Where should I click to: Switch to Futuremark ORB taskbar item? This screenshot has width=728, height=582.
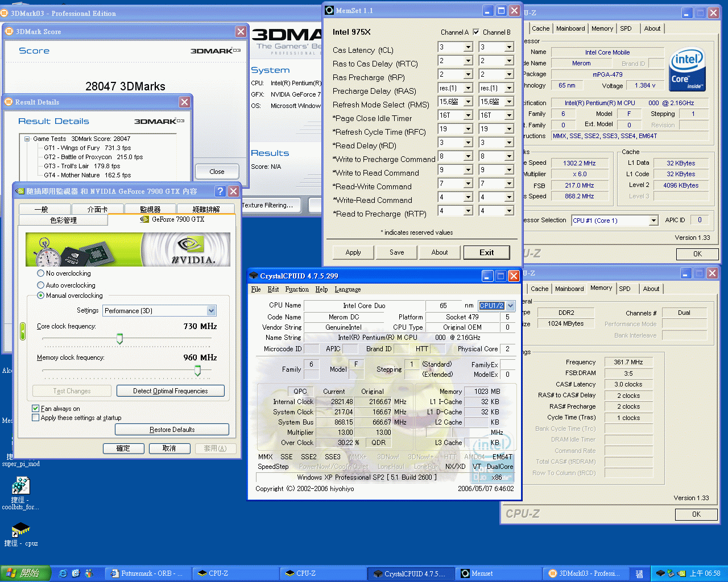point(147,573)
